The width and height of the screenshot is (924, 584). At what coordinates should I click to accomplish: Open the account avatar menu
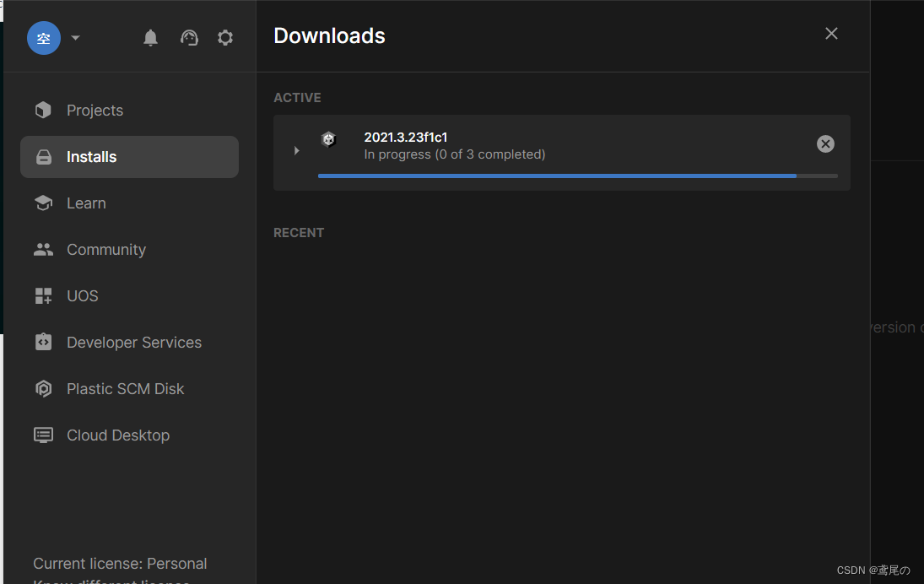tap(44, 38)
